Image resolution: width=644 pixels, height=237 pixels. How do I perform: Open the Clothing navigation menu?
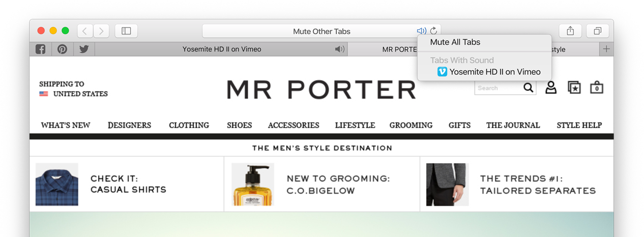[189, 125]
